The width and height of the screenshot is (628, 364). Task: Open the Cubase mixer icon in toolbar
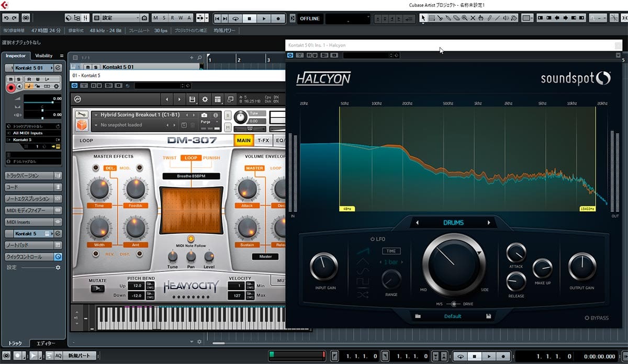coord(86,18)
